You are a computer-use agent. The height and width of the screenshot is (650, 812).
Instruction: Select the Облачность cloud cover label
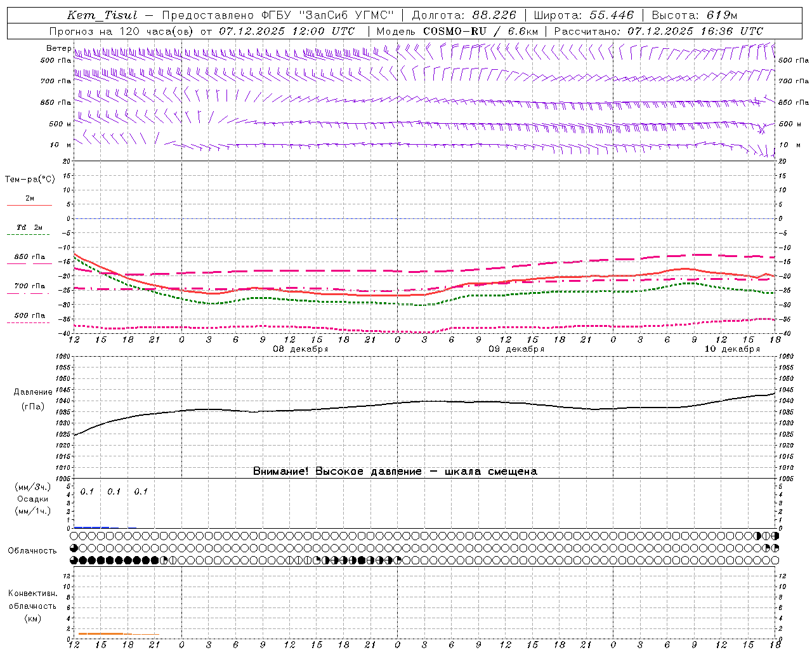tap(32, 551)
